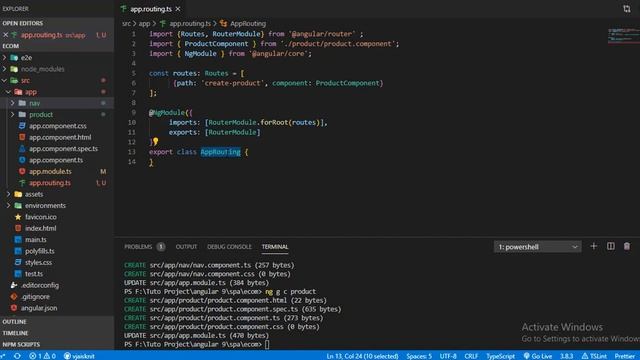The height and width of the screenshot is (360, 640).
Task: Click the TSLint warning status item
Action: tap(594, 356)
